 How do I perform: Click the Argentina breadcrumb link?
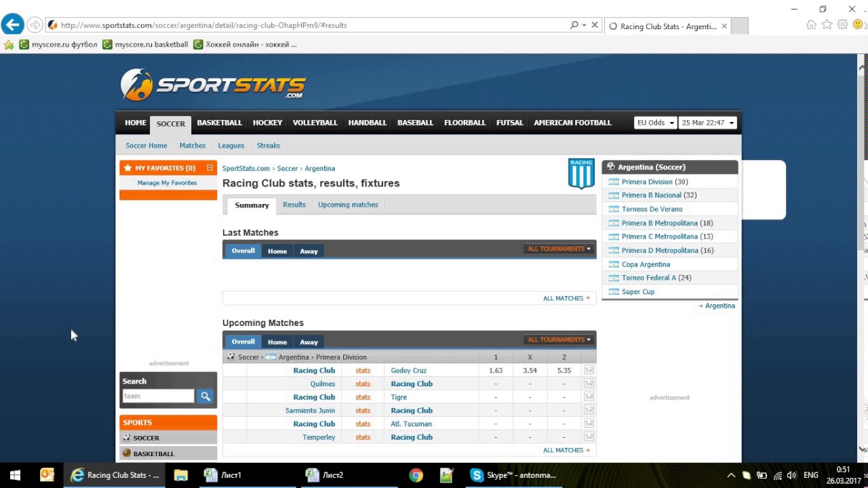[319, 168]
